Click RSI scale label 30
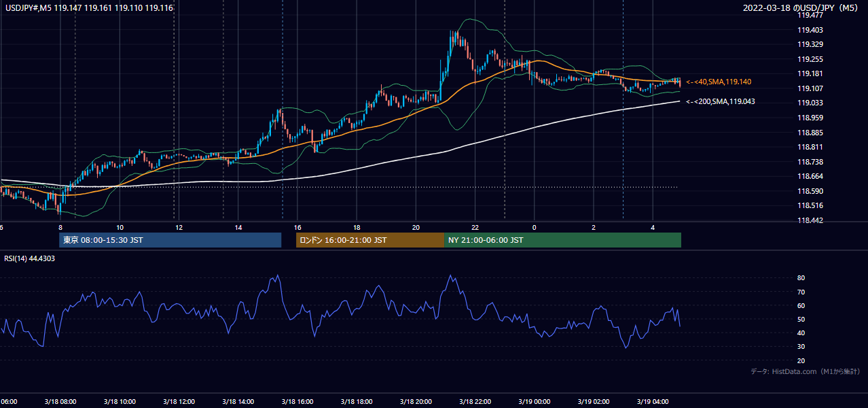 point(801,346)
